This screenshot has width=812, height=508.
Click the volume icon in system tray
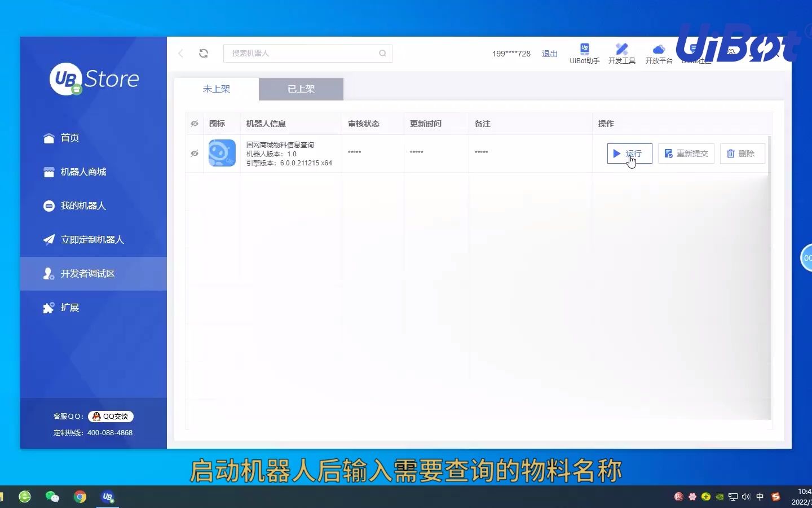coord(746,497)
